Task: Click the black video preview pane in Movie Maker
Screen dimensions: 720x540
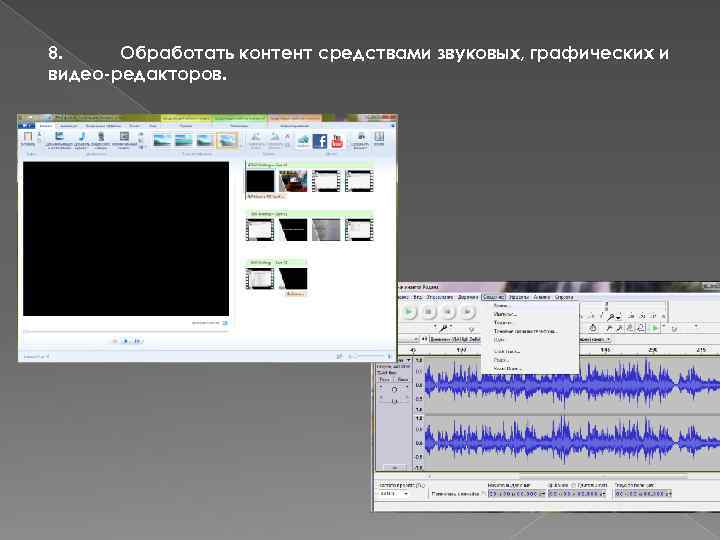Action: click(x=126, y=238)
